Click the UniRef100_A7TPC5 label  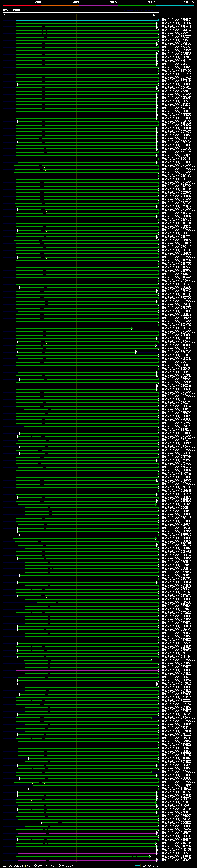click(177, 697)
